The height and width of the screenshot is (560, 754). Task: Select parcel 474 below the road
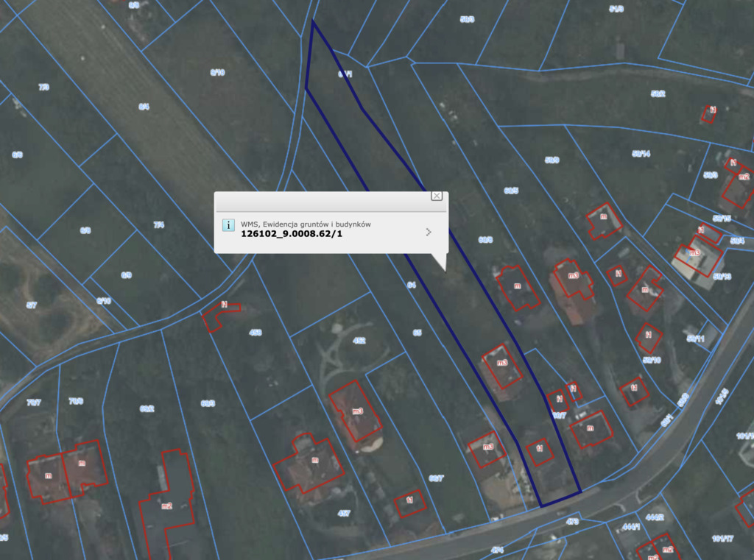pyautogui.click(x=497, y=550)
